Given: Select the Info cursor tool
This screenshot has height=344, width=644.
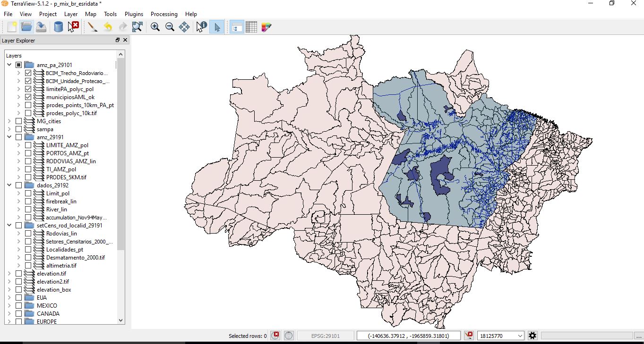Looking at the screenshot, I should pyautogui.click(x=201, y=27).
